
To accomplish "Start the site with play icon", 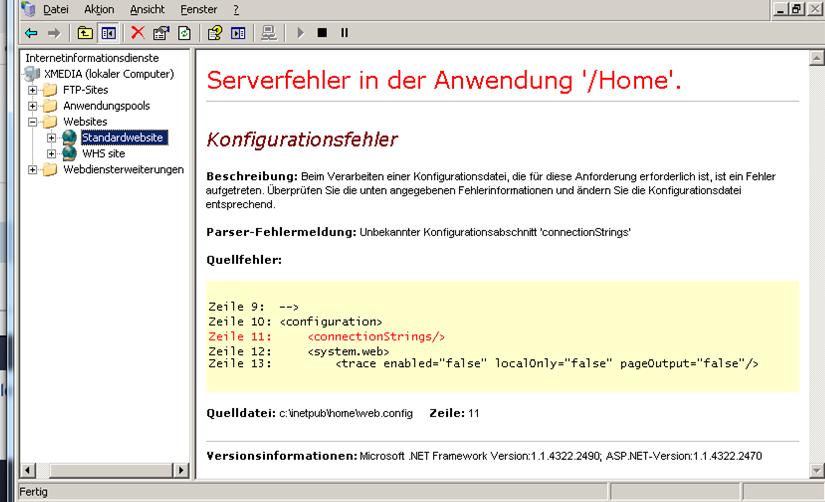I will [300, 33].
